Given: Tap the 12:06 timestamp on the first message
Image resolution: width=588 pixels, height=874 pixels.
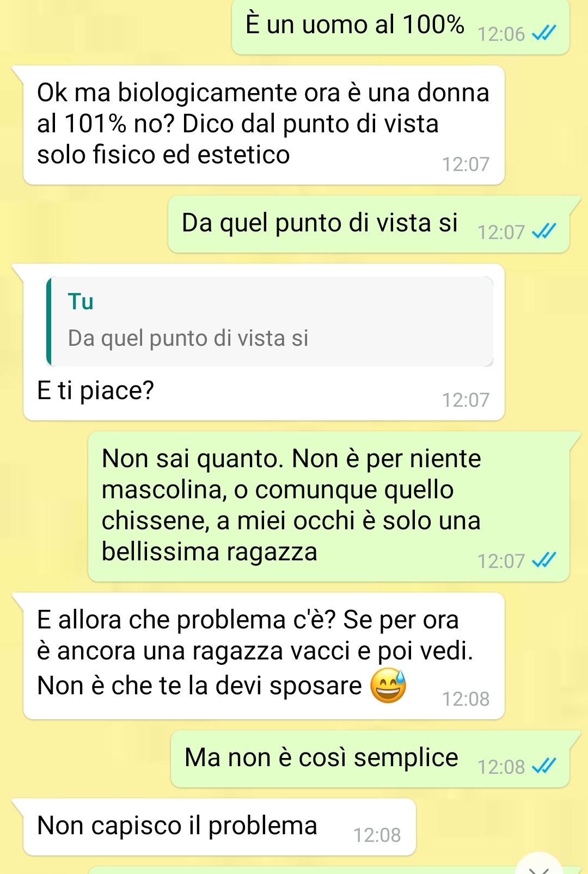Looking at the screenshot, I should (501, 34).
